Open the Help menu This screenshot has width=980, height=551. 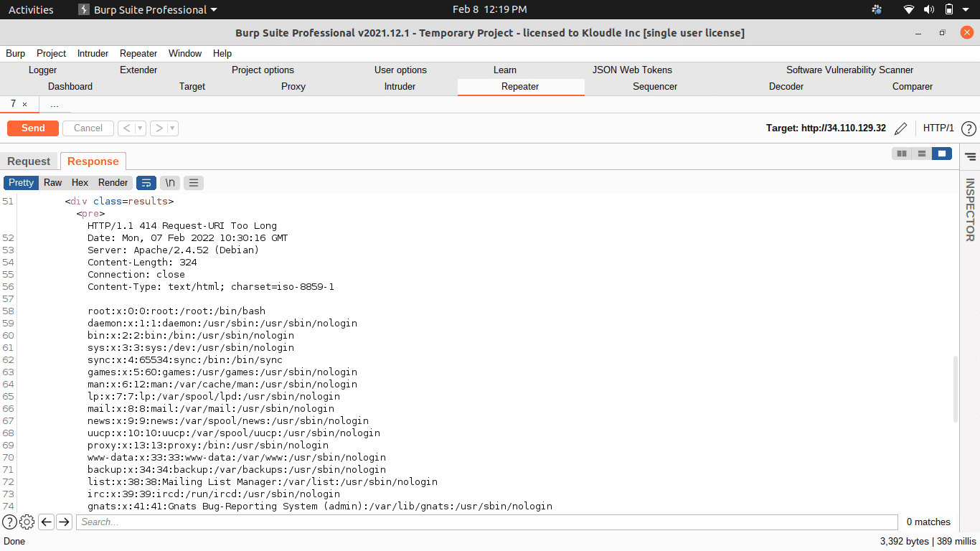[222, 54]
